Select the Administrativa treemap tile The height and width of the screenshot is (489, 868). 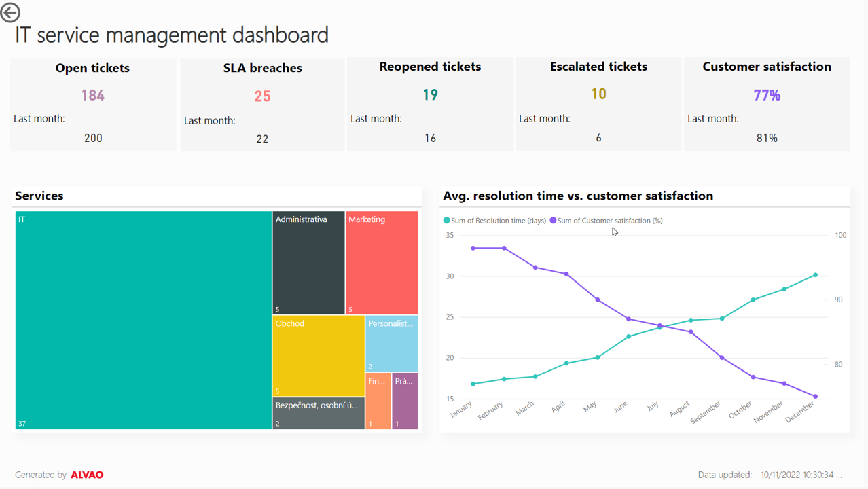[308, 263]
